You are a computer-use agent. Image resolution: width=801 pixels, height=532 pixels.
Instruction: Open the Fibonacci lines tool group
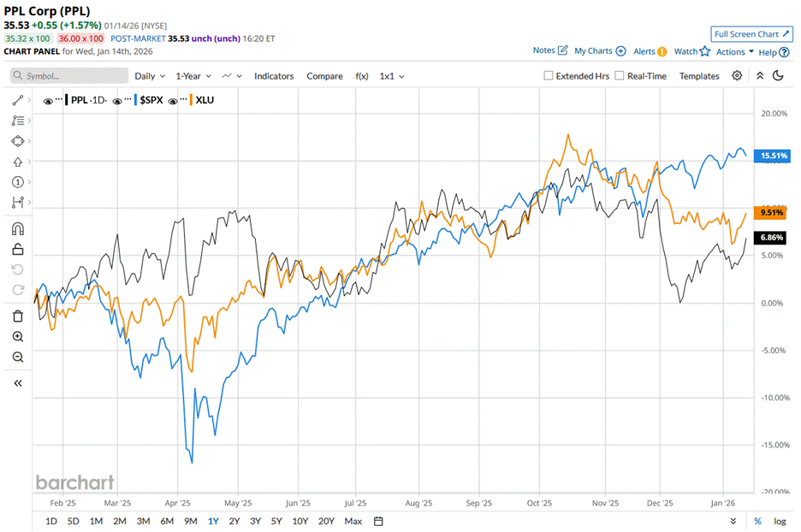click(18, 121)
